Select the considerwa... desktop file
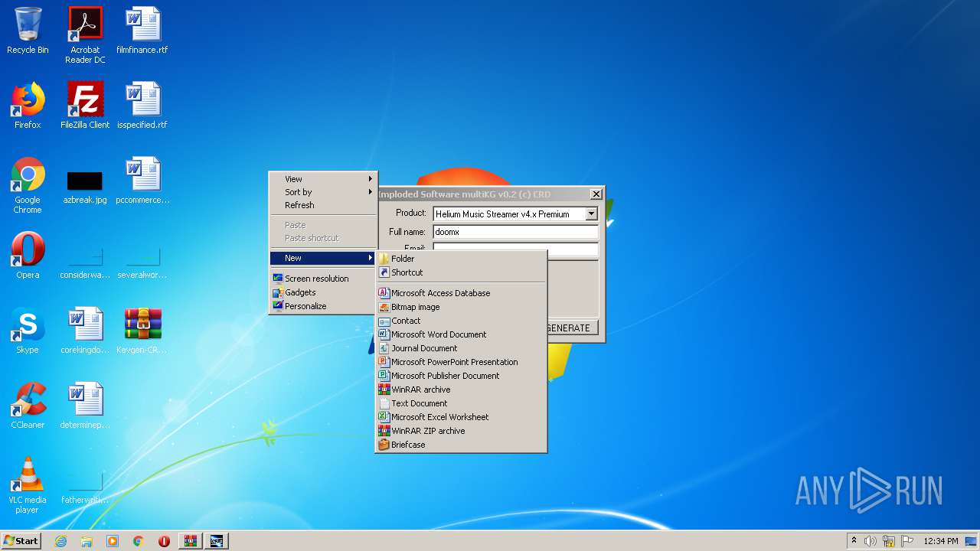980x551 pixels. 85,263
